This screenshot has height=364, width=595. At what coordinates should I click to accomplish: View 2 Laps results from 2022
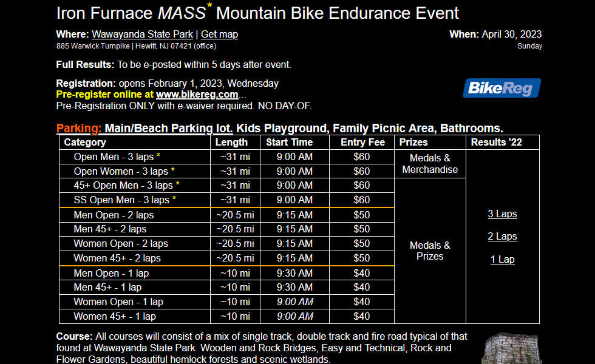(503, 236)
